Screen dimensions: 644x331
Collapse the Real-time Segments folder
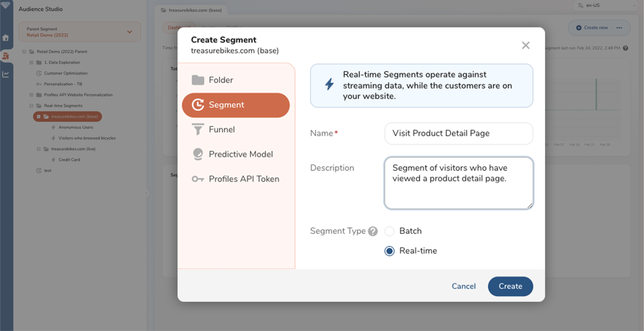click(31, 106)
